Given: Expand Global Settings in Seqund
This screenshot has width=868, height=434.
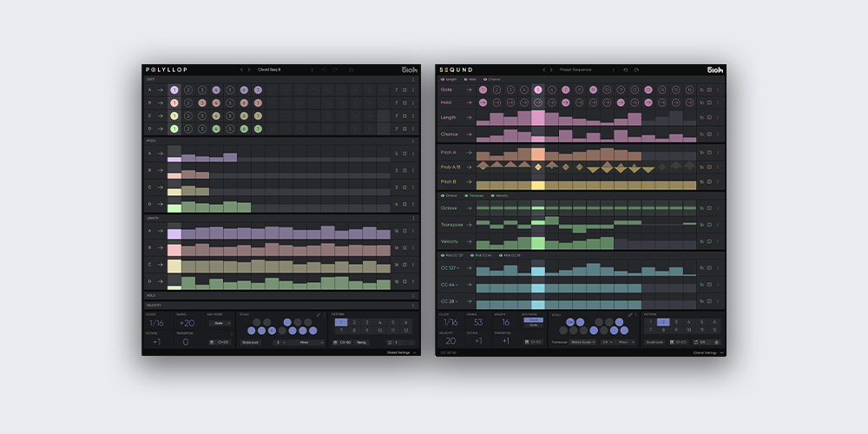Looking at the screenshot, I should pos(707,352).
